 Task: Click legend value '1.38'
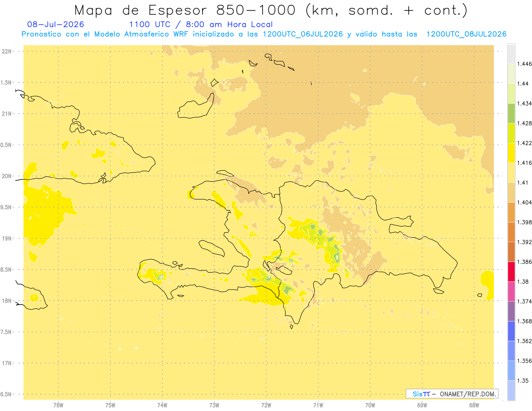point(522,282)
